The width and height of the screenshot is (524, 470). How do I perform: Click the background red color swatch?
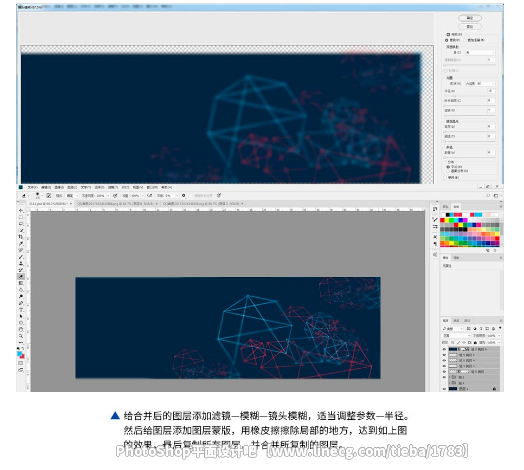22,356
